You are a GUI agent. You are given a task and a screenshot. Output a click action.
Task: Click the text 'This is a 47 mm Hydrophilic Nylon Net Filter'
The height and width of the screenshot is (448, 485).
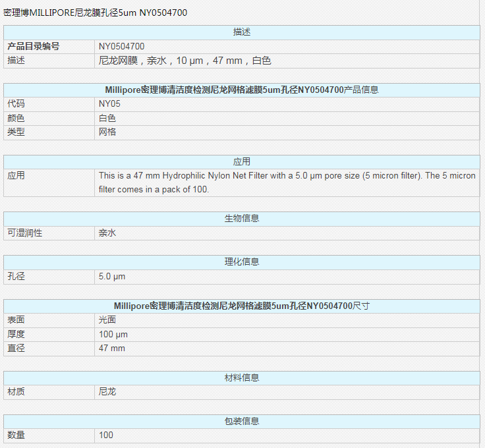click(x=183, y=176)
